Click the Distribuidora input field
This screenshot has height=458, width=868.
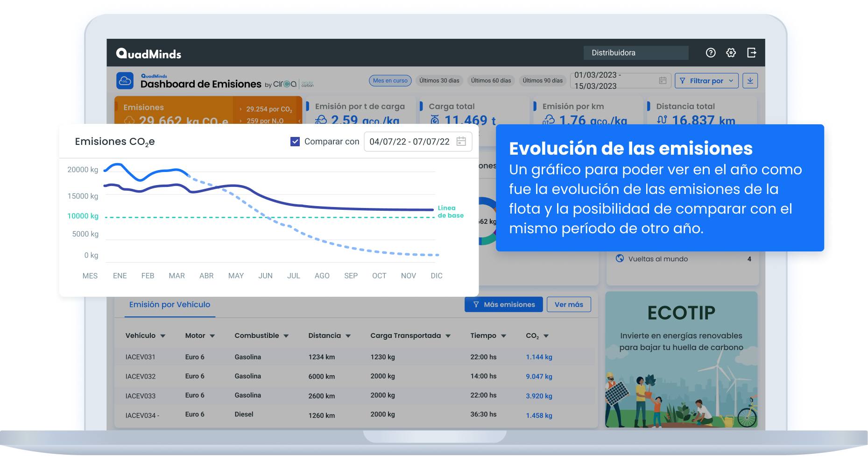tap(635, 53)
